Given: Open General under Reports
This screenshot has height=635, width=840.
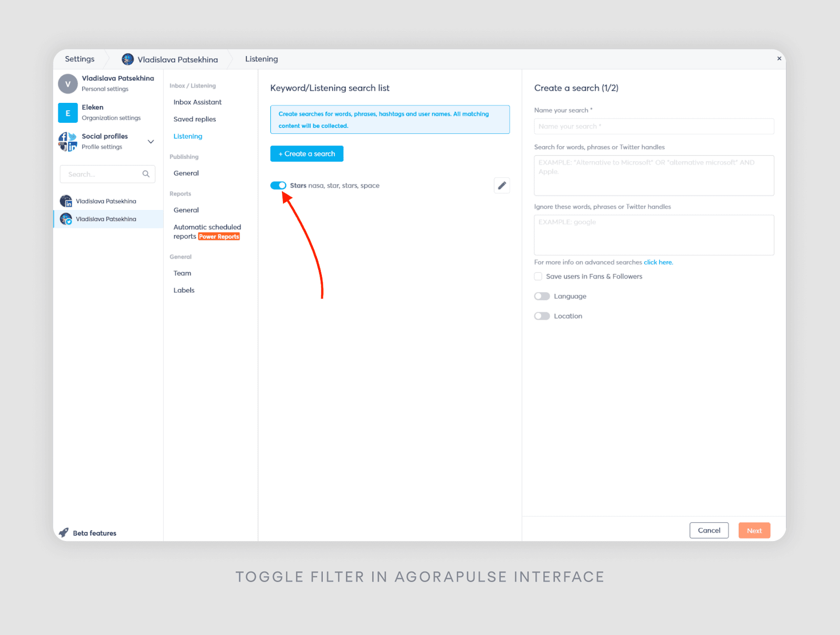Looking at the screenshot, I should tap(186, 210).
